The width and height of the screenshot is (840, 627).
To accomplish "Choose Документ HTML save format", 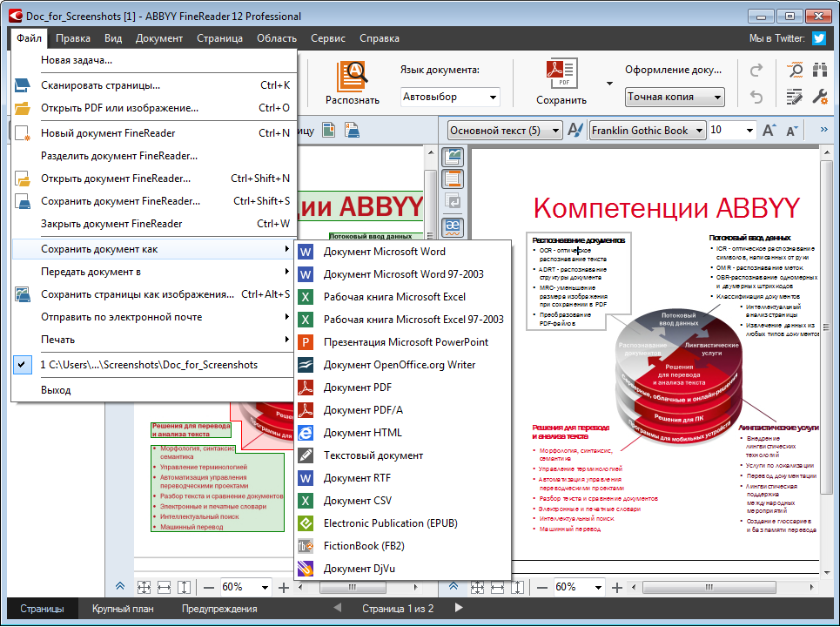I will tap(402, 433).
